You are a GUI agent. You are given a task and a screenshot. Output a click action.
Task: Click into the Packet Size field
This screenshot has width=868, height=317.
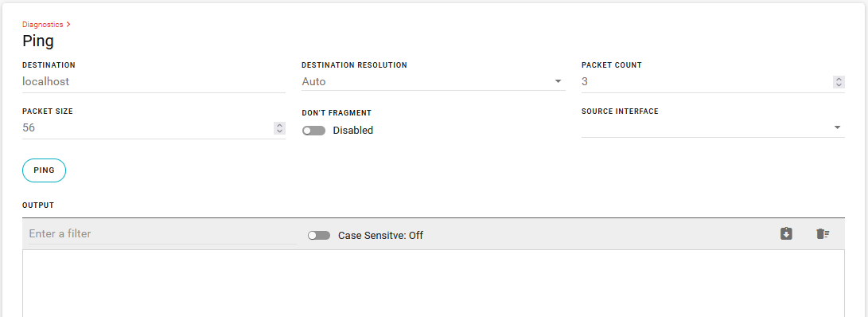pos(148,127)
